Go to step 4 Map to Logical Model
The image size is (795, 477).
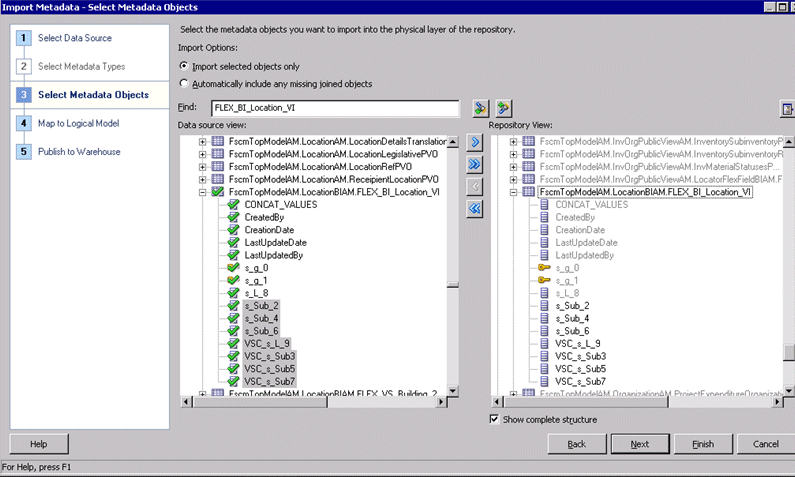[x=78, y=123]
